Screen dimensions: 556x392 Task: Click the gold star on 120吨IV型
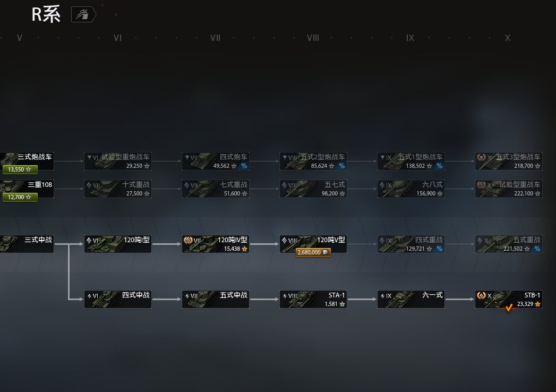tap(244, 249)
